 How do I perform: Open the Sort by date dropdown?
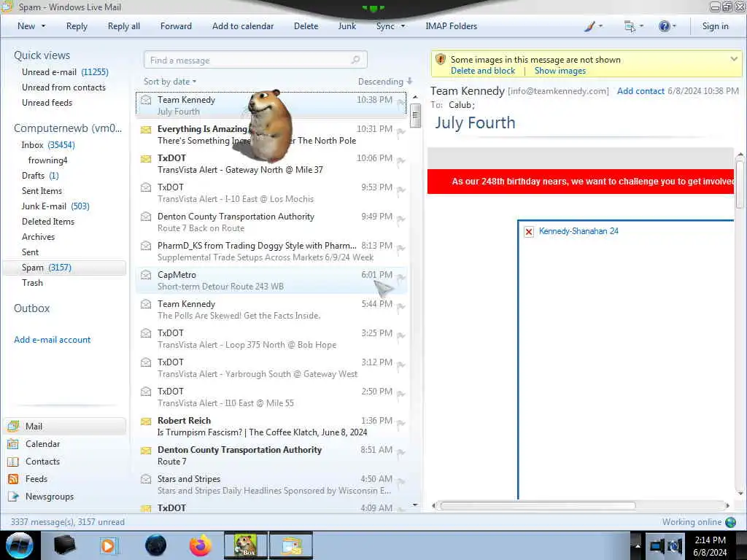point(169,82)
